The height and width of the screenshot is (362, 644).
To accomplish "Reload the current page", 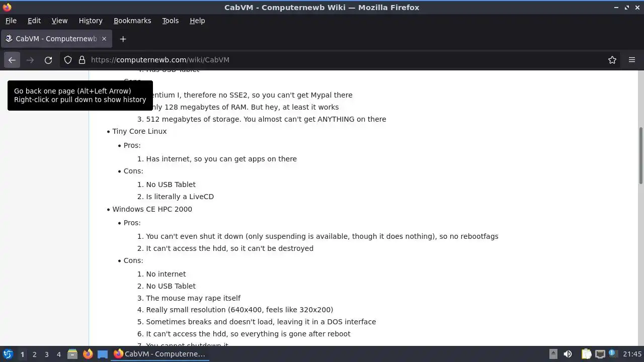I will click(48, 60).
